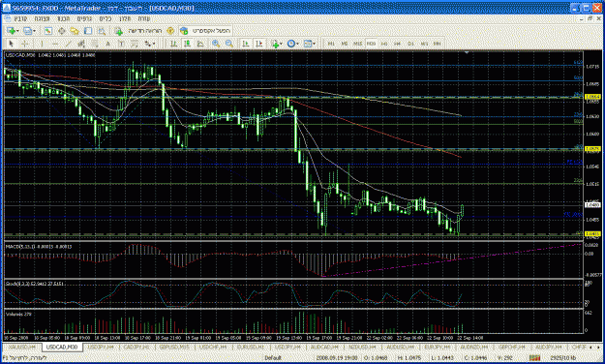Switch chart to Candlesticks
This screenshot has height=364, width=605.
[187, 44]
